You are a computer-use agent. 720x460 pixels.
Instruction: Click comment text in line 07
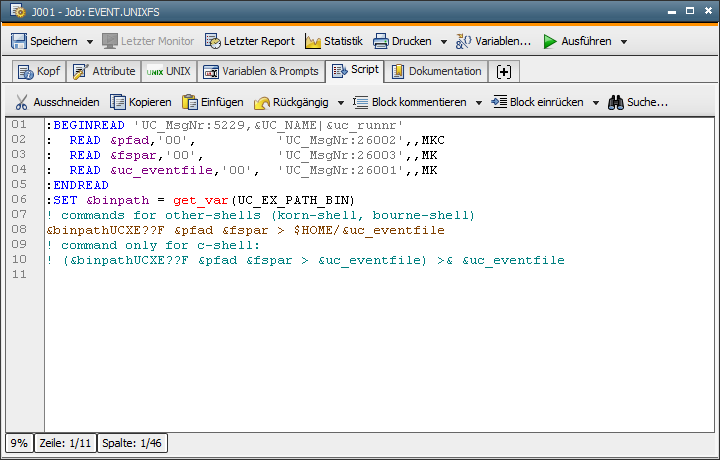coord(260,215)
